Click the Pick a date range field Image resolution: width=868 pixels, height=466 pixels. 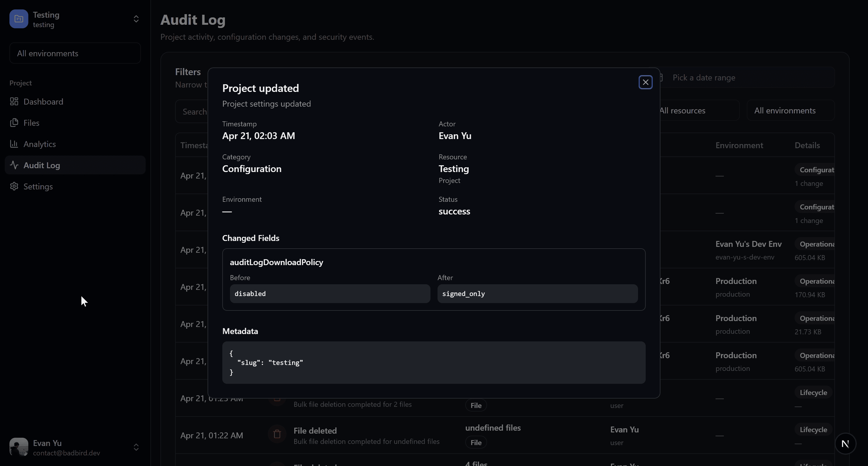[747, 77]
